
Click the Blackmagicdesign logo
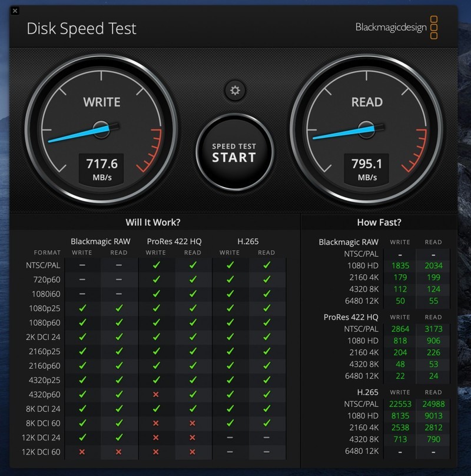pyautogui.click(x=396, y=28)
